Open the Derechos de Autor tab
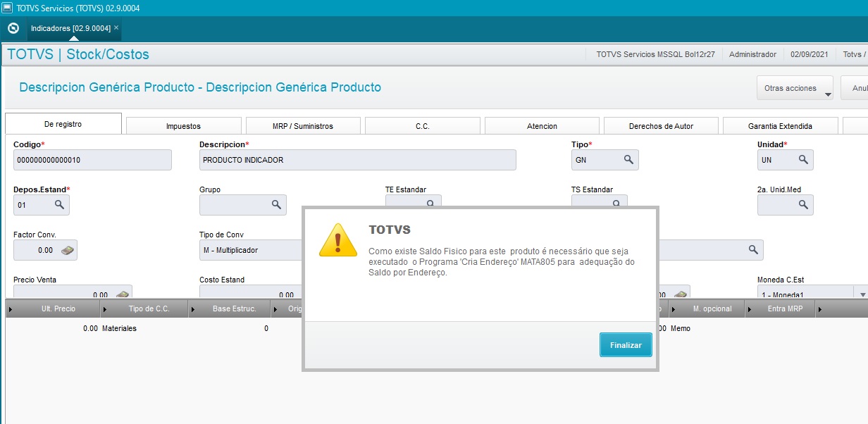Viewport: 868px width, 424px height. [x=661, y=126]
